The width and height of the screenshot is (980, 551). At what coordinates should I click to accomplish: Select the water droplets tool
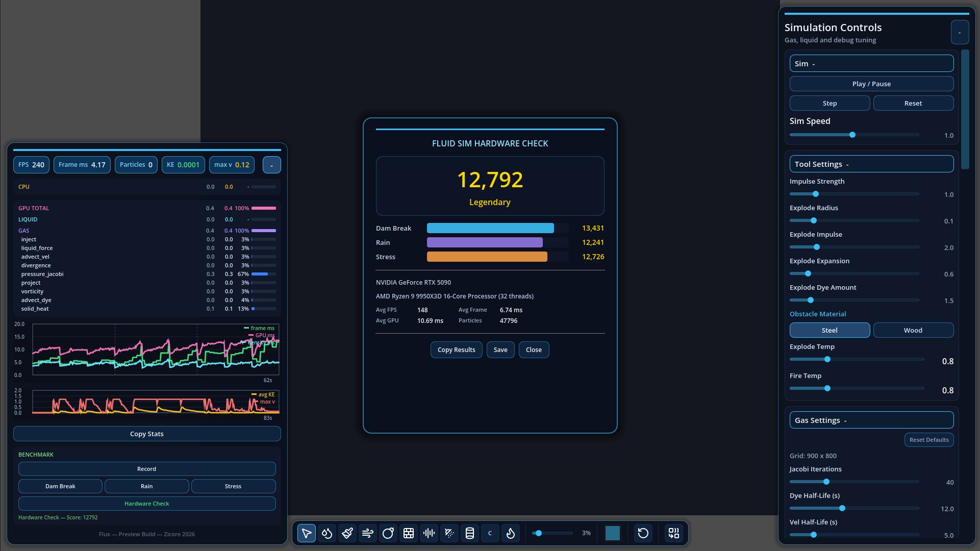327,533
